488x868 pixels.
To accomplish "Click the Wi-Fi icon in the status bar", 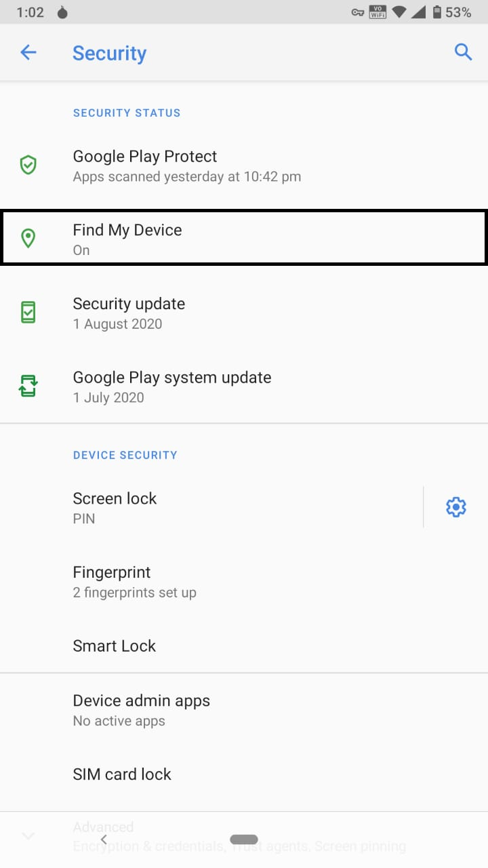I will coord(397,11).
